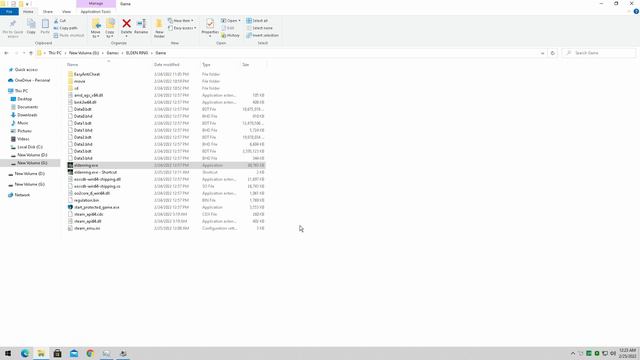Open the Mail app on the taskbar
This screenshot has width=640, height=360.
coord(74,353)
